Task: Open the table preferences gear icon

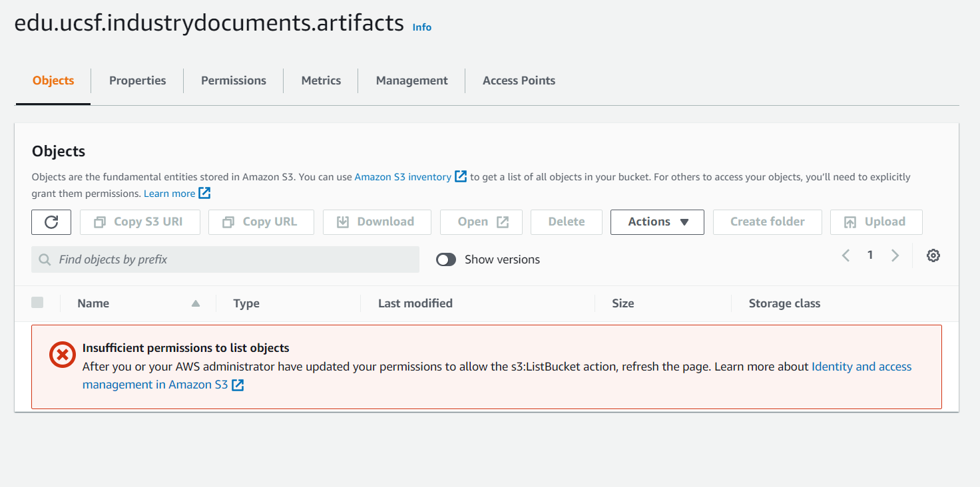Action: coord(933,255)
